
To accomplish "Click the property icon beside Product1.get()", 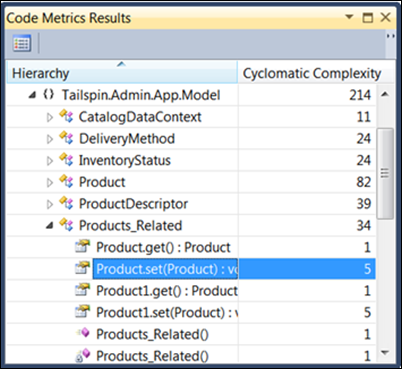I will [x=82, y=290].
